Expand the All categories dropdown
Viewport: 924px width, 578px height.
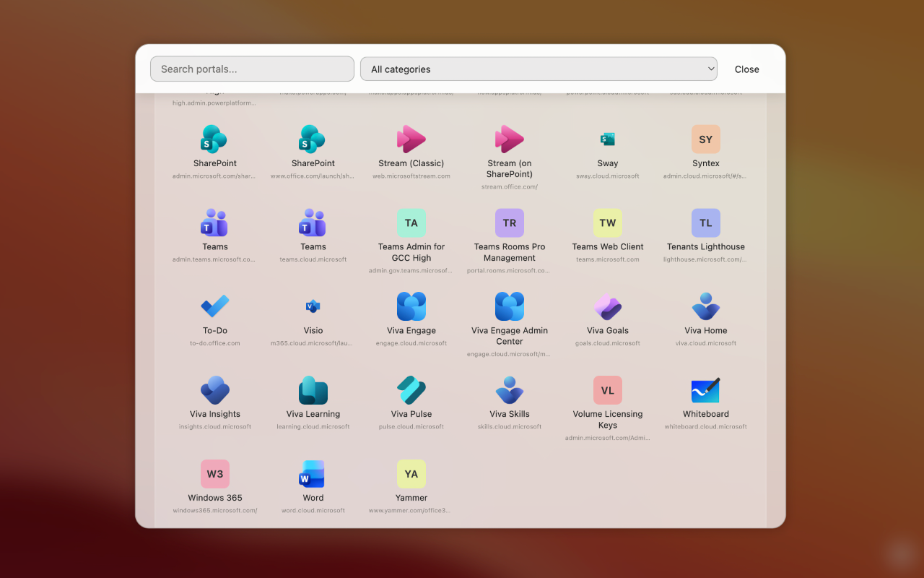[x=539, y=69]
